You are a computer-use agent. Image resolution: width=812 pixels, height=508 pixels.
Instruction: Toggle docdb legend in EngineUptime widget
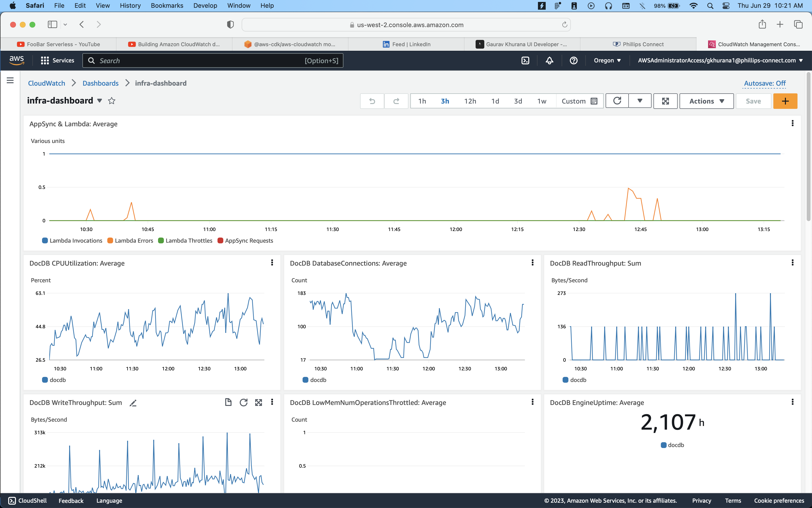672,445
